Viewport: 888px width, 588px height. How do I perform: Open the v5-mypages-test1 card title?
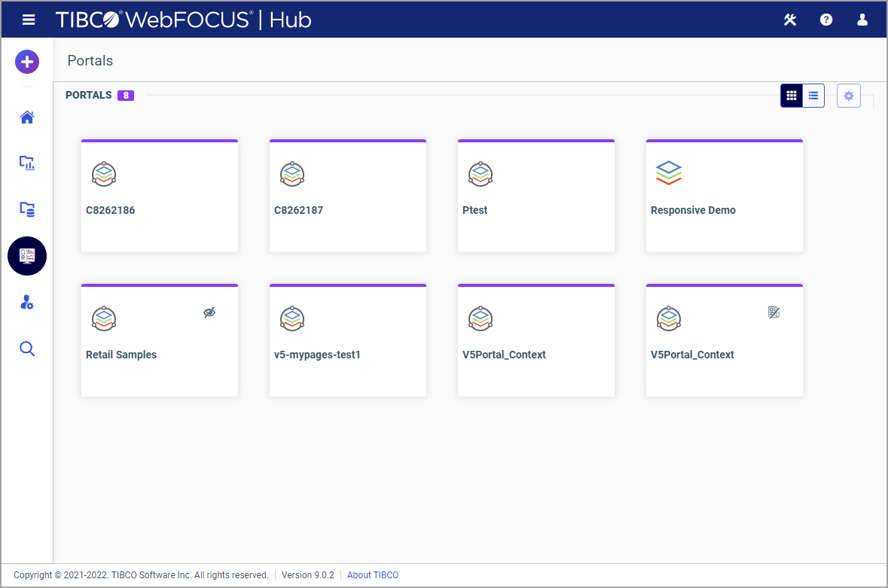(x=317, y=355)
